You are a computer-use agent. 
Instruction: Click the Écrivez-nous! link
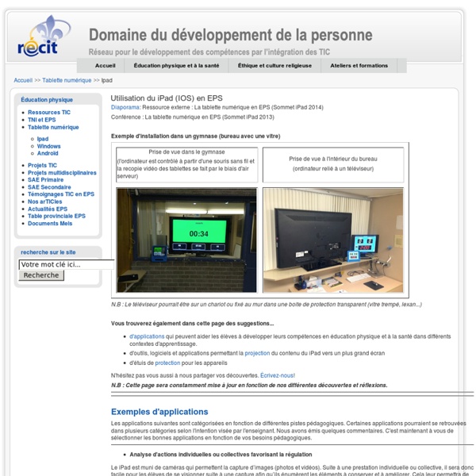click(278, 375)
